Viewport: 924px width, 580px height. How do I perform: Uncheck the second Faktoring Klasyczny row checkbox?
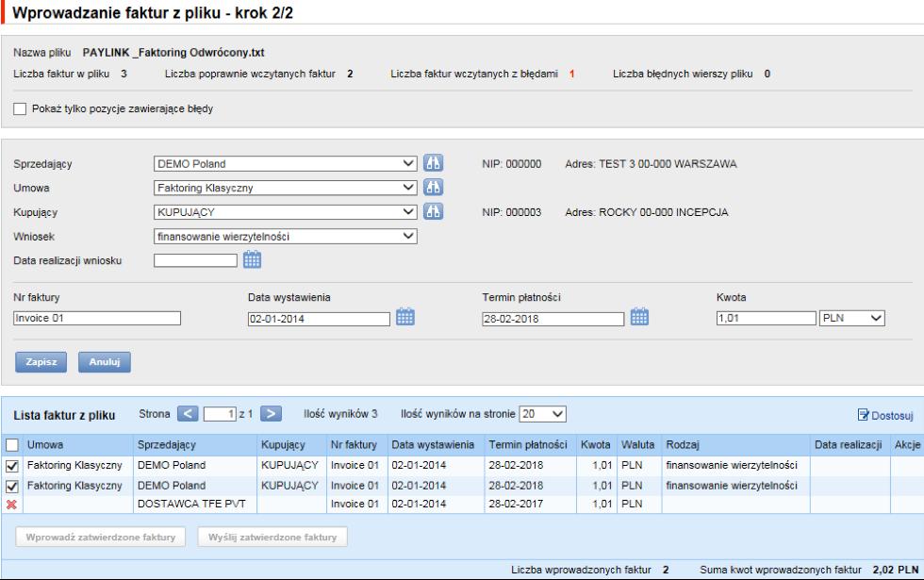coord(11,487)
